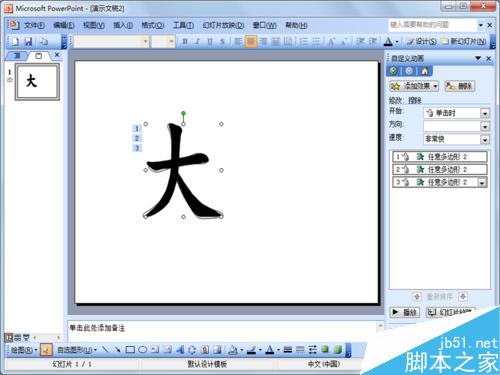Click the notes area 单击此处添加备注
Image resolution: width=500 pixels, height=375 pixels.
tap(97, 328)
